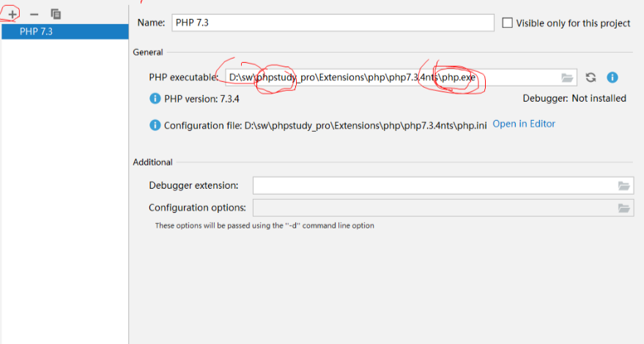This screenshot has width=644, height=344.
Task: Remove the selected interpreter
Action: 34,14
